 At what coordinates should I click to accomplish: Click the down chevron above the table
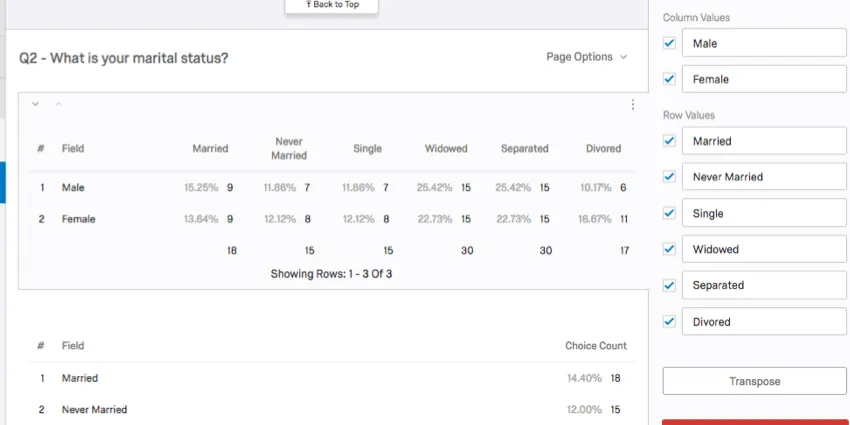[x=35, y=104]
